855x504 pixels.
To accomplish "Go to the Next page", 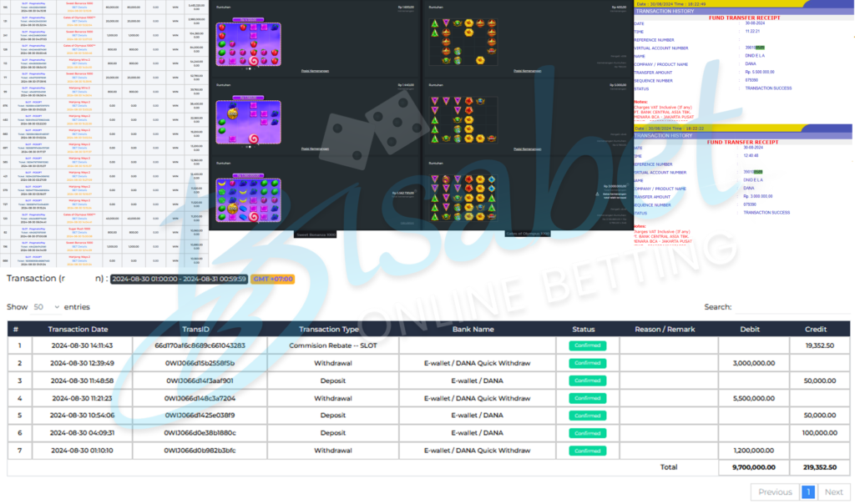I will coord(833,491).
